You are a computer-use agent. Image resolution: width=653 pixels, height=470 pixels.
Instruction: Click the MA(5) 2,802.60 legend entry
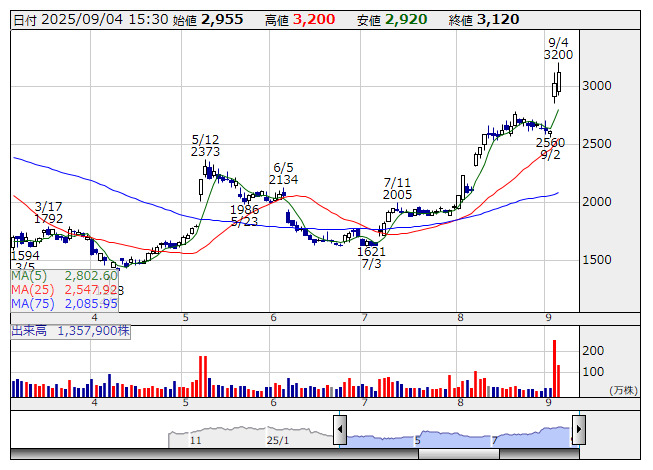[64, 276]
